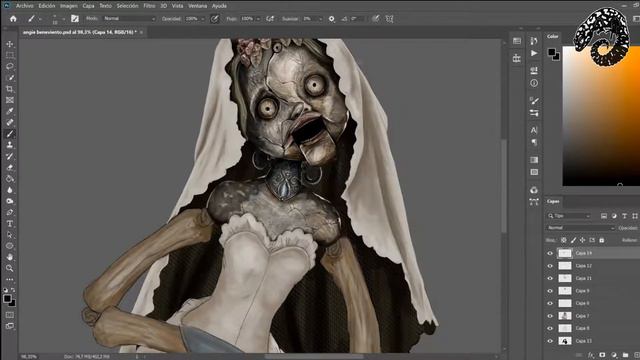This screenshot has height=360, width=640.
Task: Enable airbrush-style build-up
Action: [270, 19]
